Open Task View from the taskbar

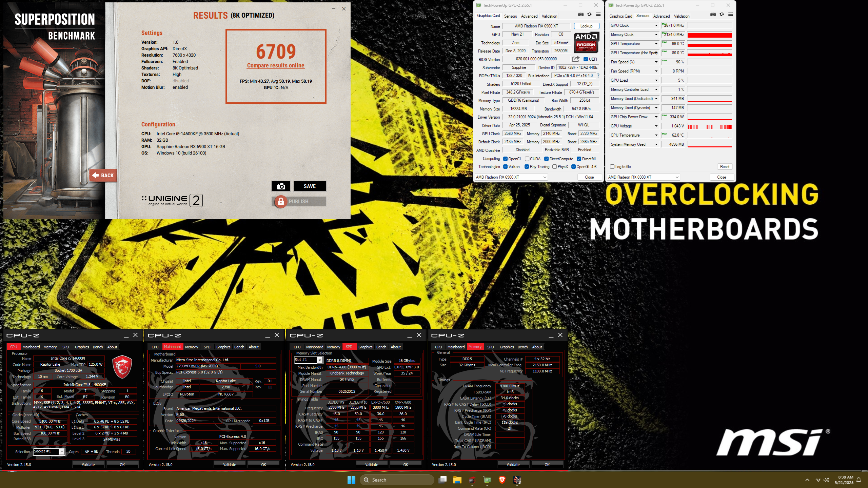tap(442, 480)
